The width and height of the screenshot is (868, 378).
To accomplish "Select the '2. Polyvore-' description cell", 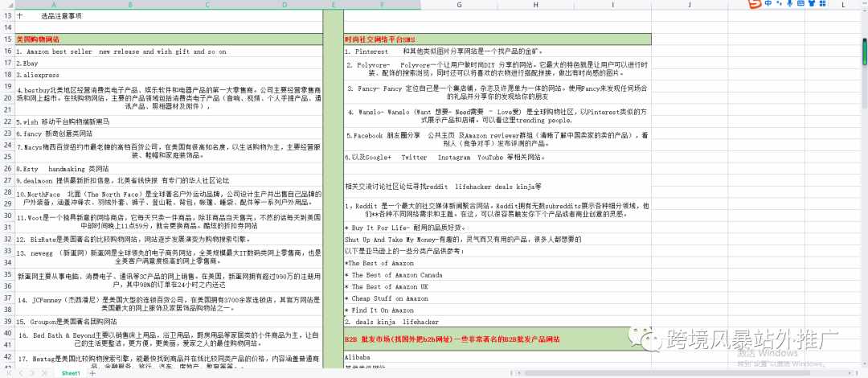I will click(x=497, y=68).
